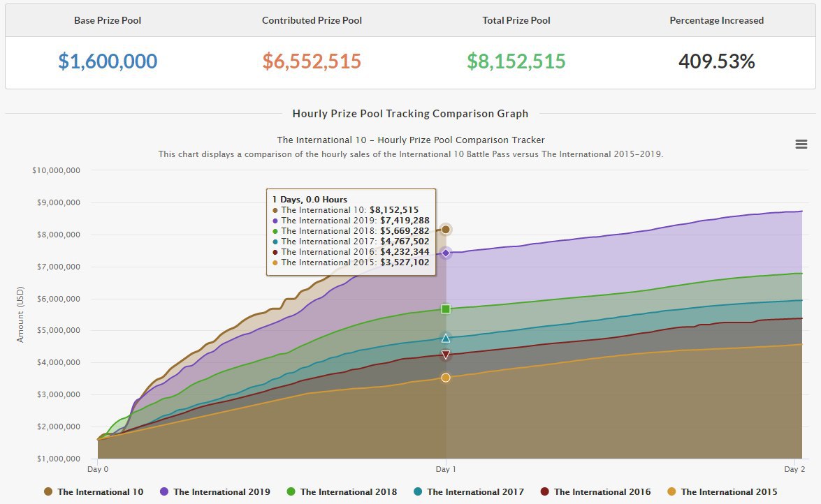The height and width of the screenshot is (504, 821).
Task: Click the dark red inverted triangle 2016 marker
Action: [446, 355]
